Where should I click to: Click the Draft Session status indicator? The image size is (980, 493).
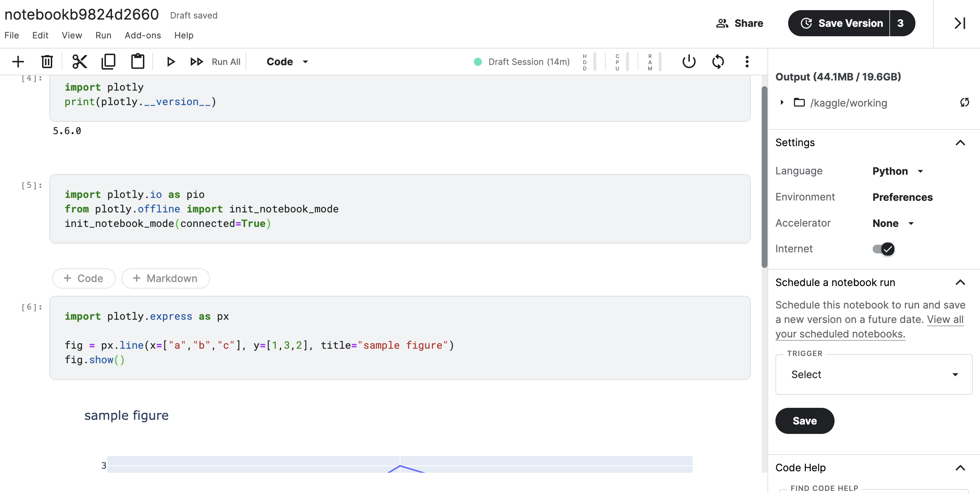[522, 62]
